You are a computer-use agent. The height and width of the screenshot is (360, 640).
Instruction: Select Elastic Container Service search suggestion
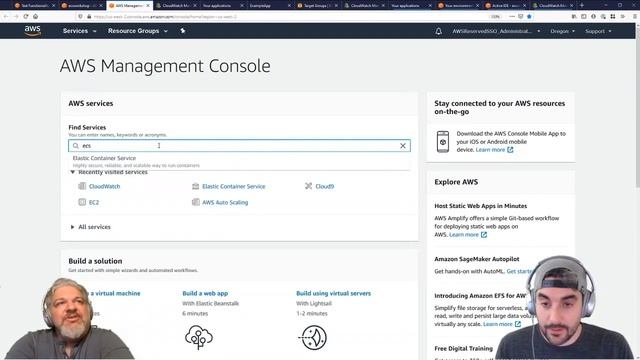tap(239, 161)
